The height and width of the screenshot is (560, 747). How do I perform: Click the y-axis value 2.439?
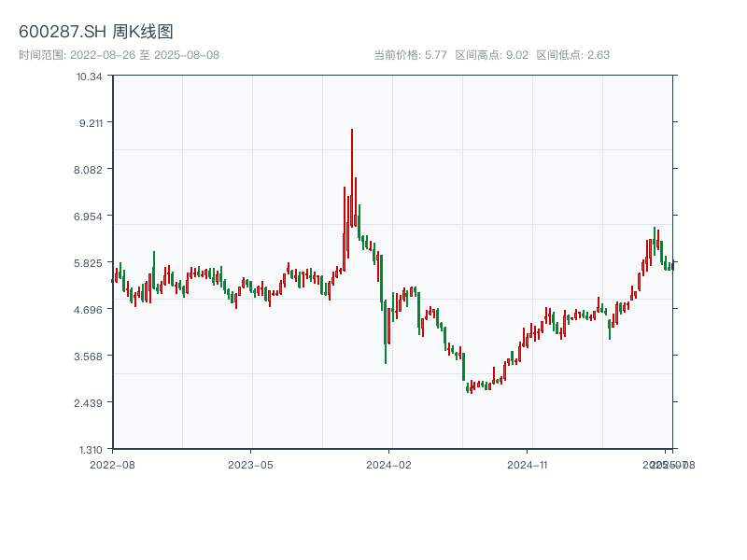point(88,403)
